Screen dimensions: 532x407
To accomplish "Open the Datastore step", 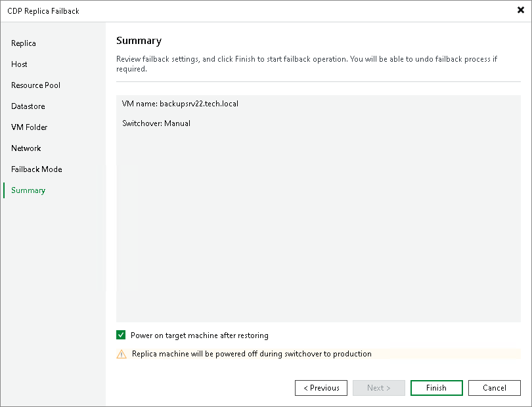I will pos(28,106).
